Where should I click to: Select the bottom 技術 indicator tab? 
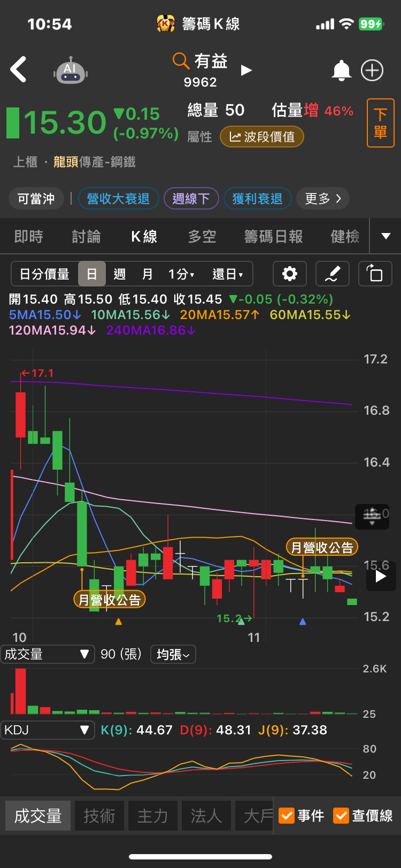pos(99,816)
